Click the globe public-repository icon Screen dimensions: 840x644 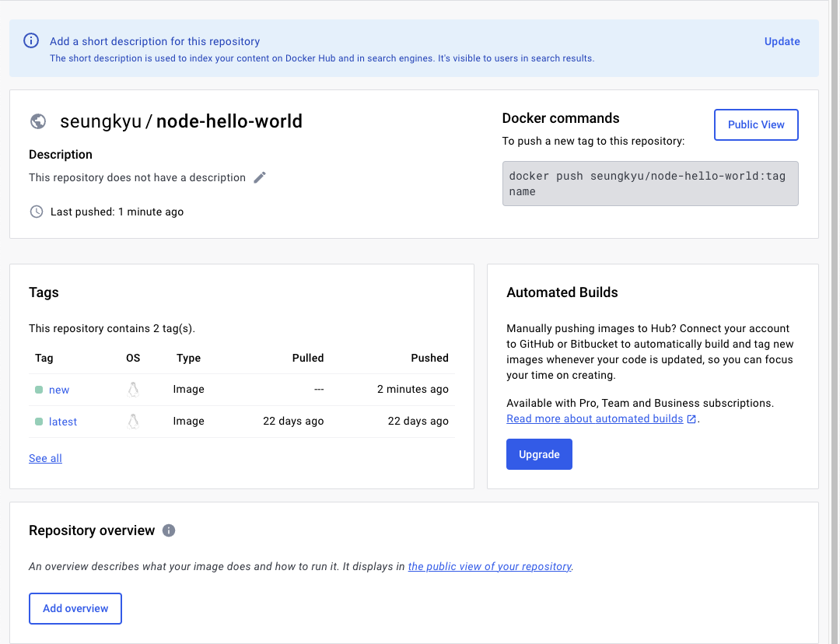[x=38, y=121]
